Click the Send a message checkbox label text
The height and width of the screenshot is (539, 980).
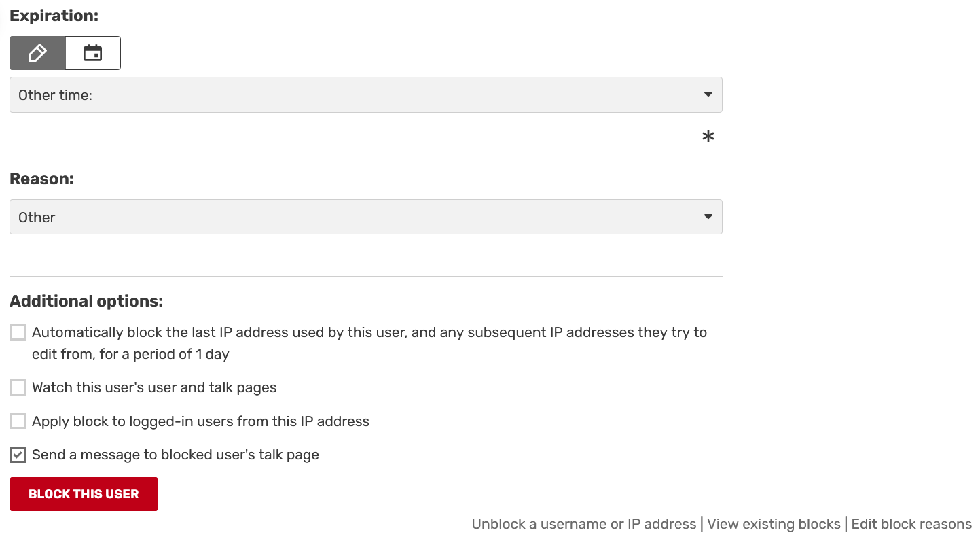[175, 455]
